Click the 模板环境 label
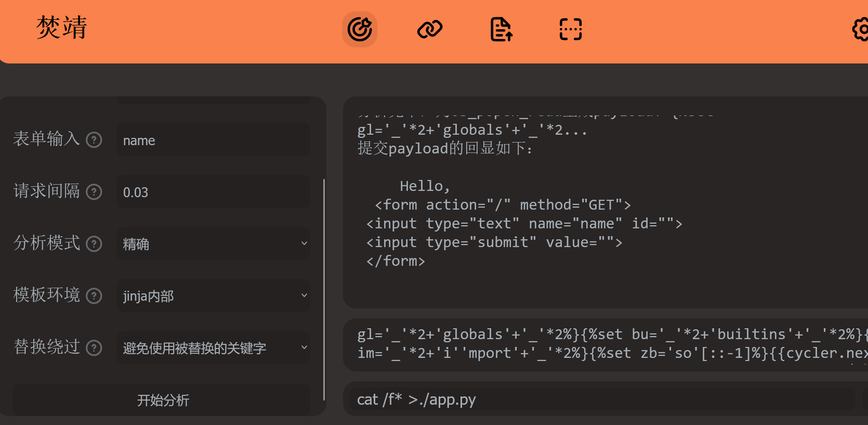This screenshot has height=425, width=868. coord(46,295)
